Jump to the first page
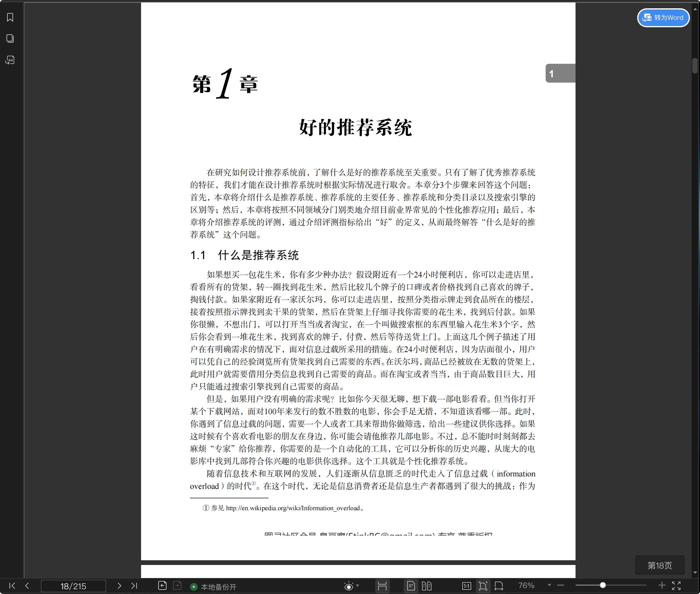The image size is (700, 594). click(x=12, y=586)
